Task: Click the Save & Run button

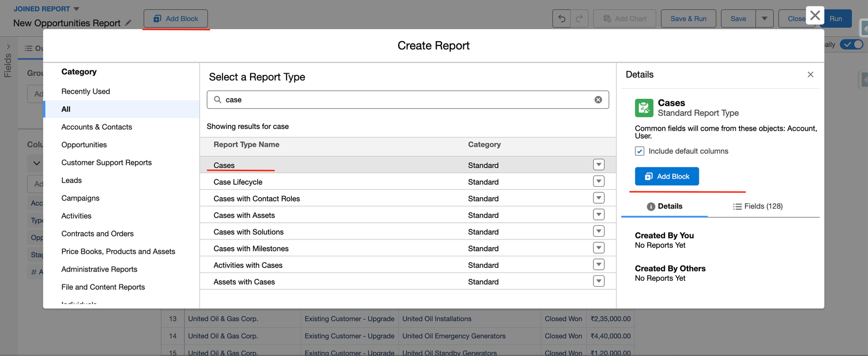Action: point(688,18)
